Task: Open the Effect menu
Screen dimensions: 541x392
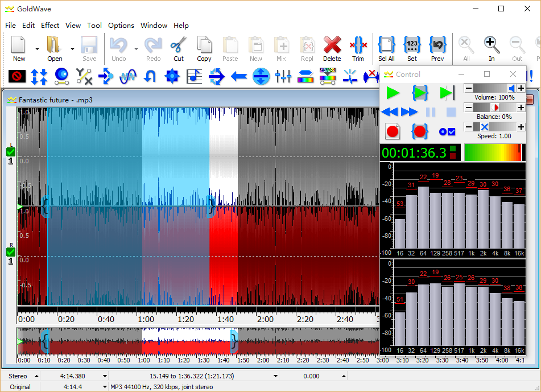Action: [50, 25]
